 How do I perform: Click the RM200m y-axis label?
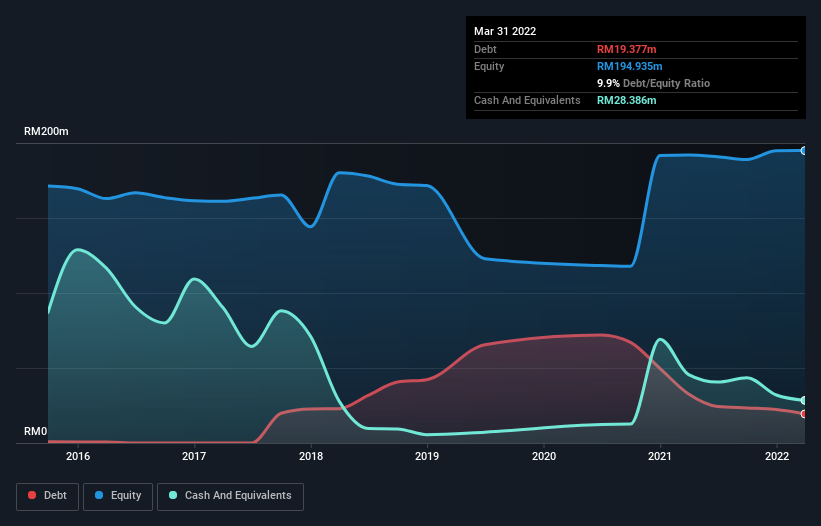click(x=46, y=131)
